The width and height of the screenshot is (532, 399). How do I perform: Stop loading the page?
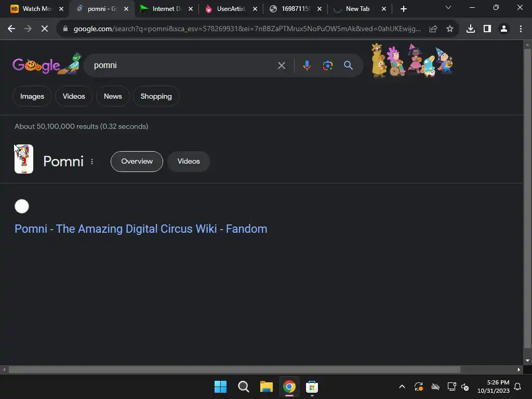pos(45,29)
